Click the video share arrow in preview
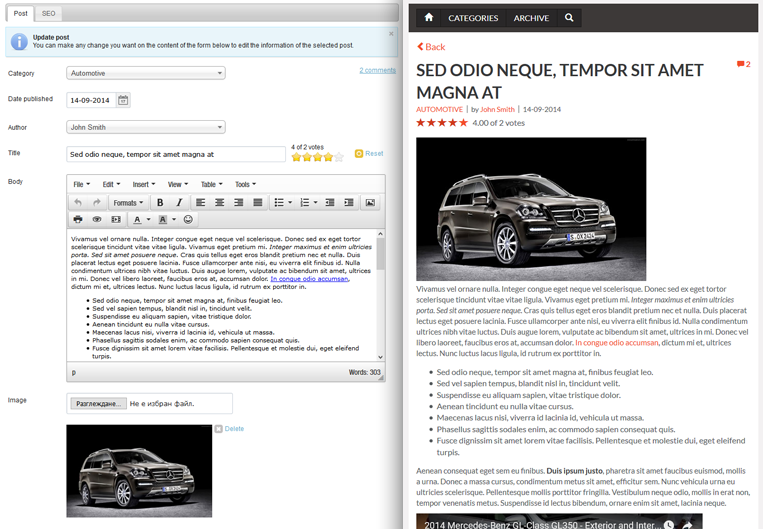The width and height of the screenshot is (763, 529). (x=687, y=525)
